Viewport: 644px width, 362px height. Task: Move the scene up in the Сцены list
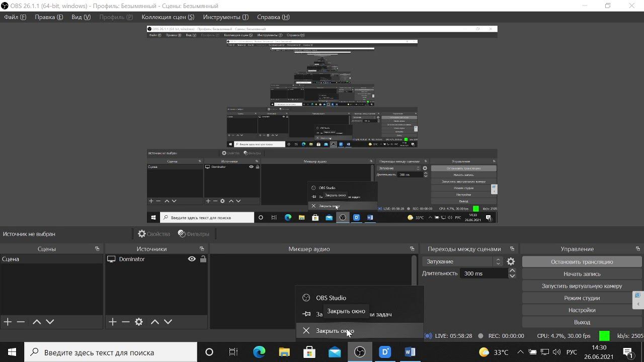[x=37, y=322]
